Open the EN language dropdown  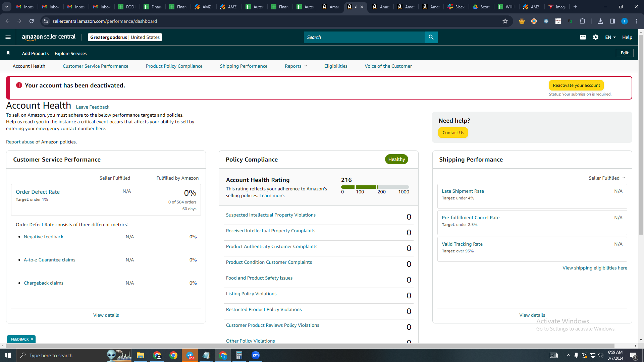click(610, 37)
